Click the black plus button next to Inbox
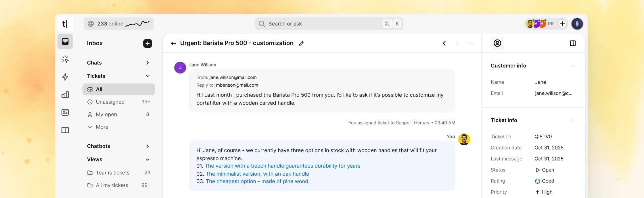The height and width of the screenshot is (198, 644). [x=147, y=43]
